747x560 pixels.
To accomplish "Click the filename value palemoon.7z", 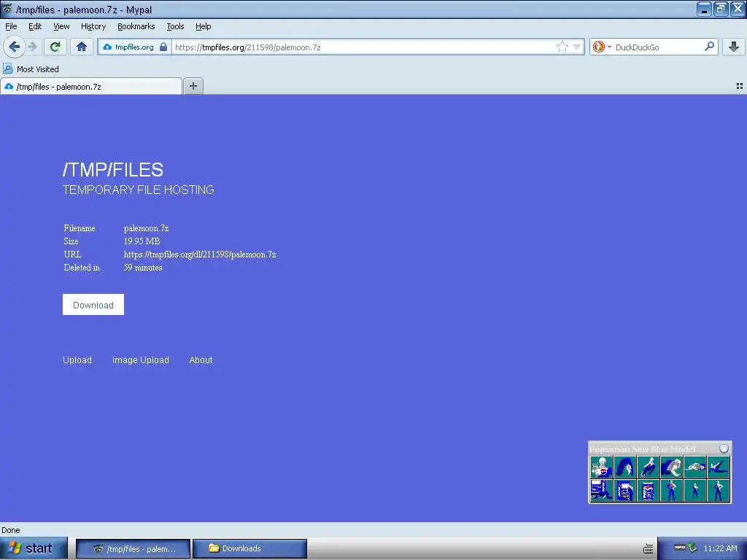I will tap(146, 228).
